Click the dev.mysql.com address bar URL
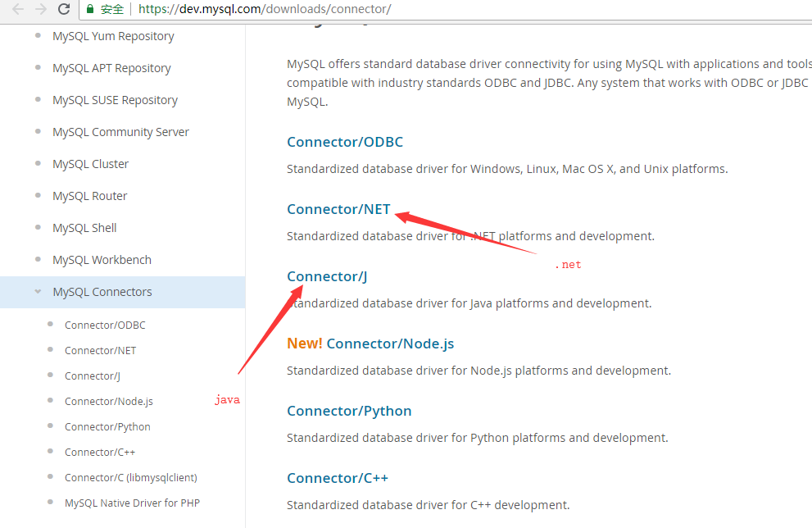Viewport: 812px width, 528px height. click(x=265, y=9)
